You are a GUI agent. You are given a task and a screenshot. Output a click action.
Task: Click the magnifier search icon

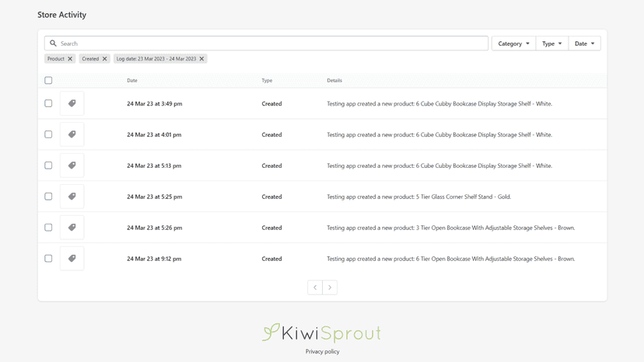tap(53, 43)
